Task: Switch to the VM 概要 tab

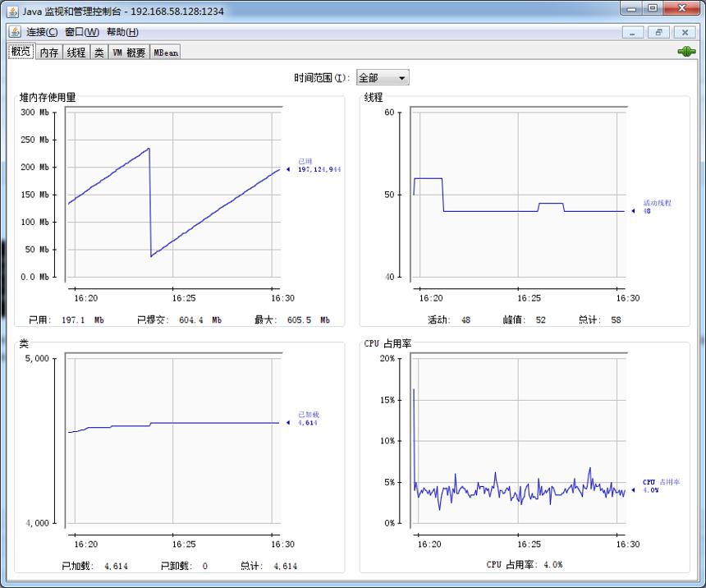Action: click(129, 53)
